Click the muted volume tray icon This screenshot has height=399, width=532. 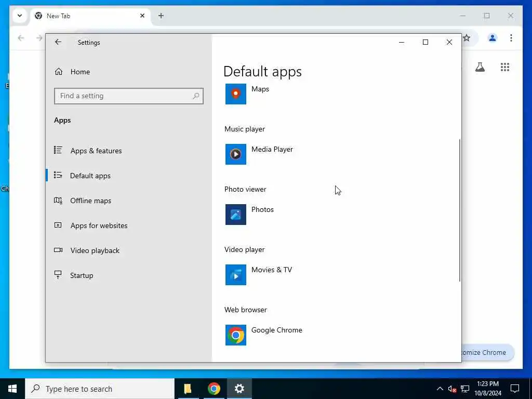[452, 389]
